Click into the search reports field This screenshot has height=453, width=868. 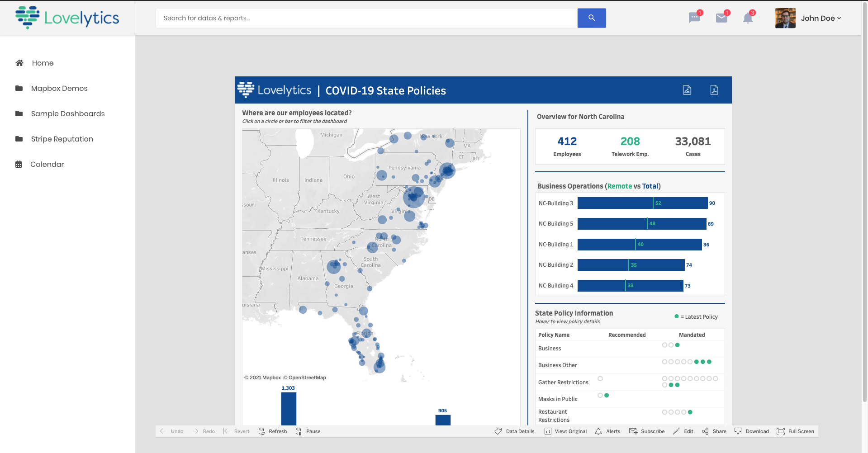click(x=366, y=18)
